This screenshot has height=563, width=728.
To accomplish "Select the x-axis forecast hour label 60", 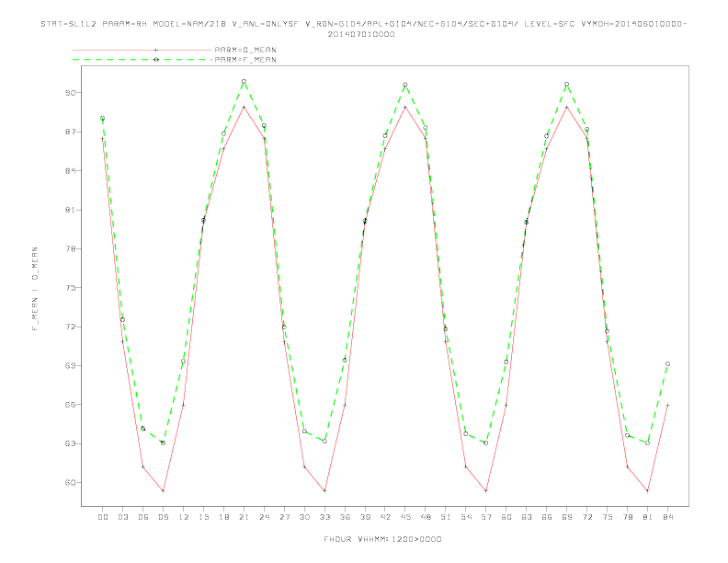I will 506,517.
